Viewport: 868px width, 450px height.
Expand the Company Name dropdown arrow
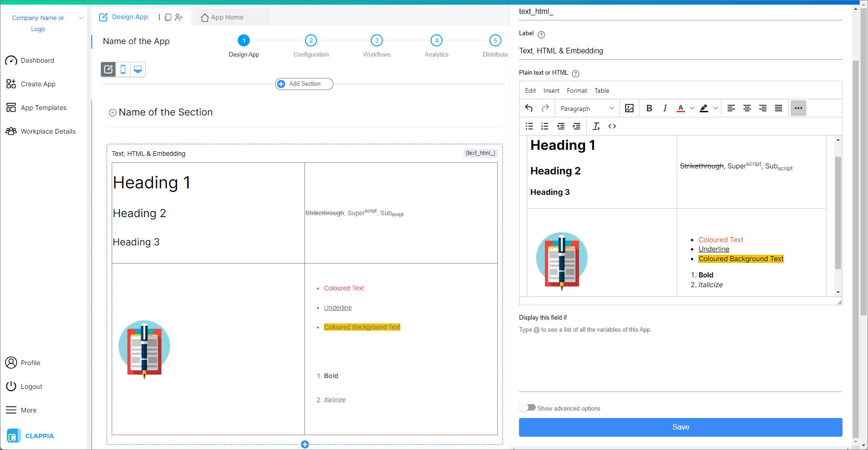pos(81,18)
